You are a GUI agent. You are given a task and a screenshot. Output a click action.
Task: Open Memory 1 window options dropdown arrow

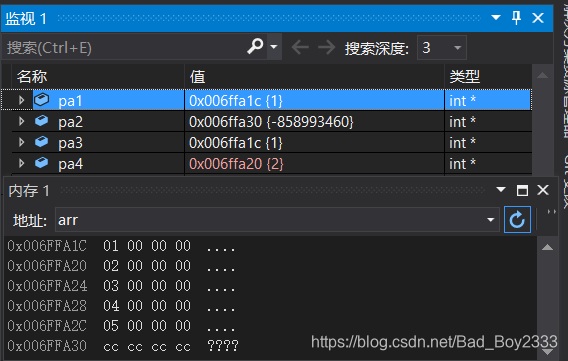pyautogui.click(x=501, y=189)
